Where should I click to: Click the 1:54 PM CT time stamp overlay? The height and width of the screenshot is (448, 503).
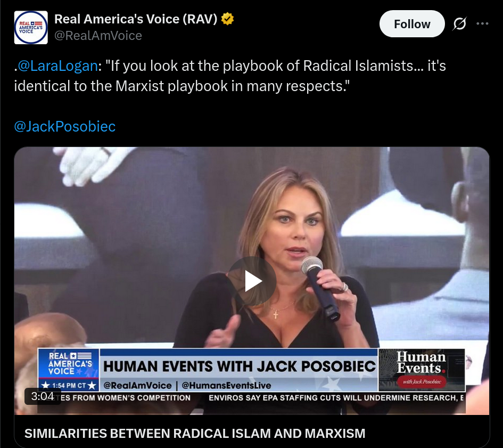[69, 385]
